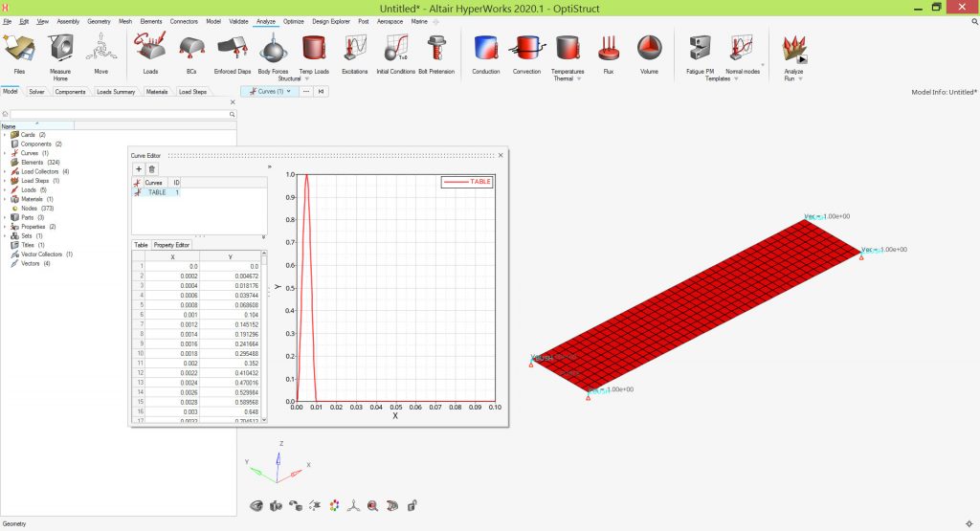
Task: Close the Curve Editor dialog
Action: [x=501, y=155]
